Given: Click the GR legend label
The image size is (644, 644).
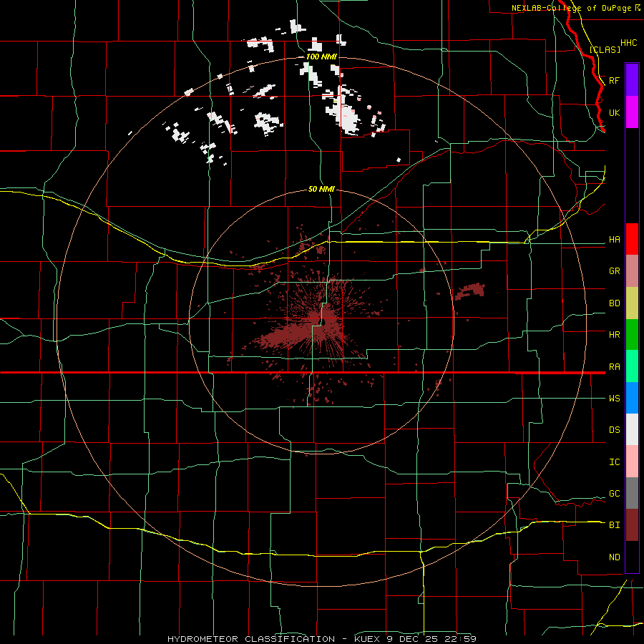Looking at the screenshot, I should (614, 271).
